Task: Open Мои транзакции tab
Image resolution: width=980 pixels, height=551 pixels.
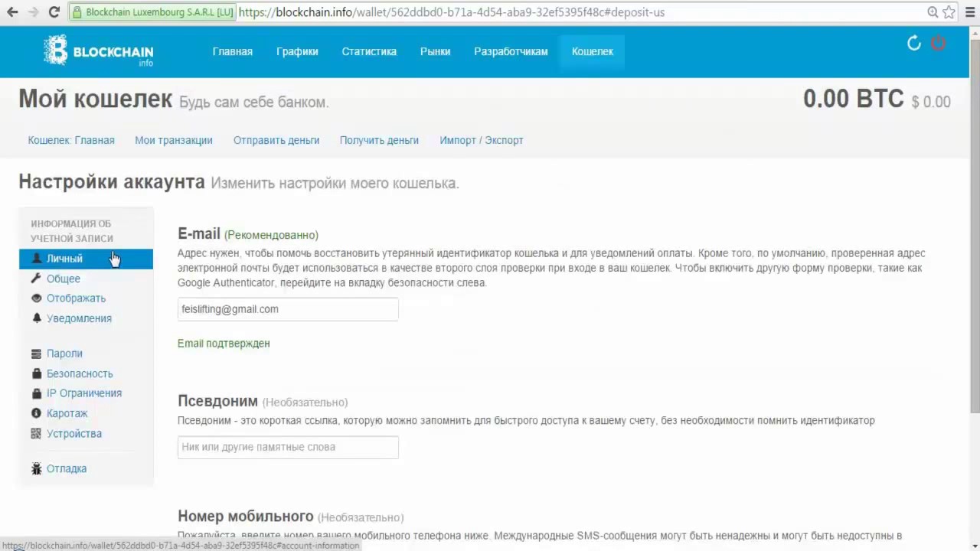Action: 174,140
